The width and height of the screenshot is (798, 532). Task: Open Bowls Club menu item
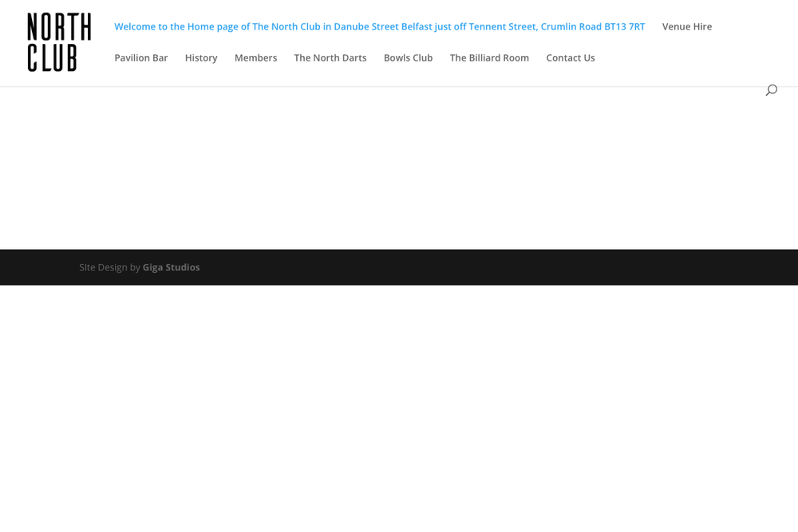coord(408,58)
